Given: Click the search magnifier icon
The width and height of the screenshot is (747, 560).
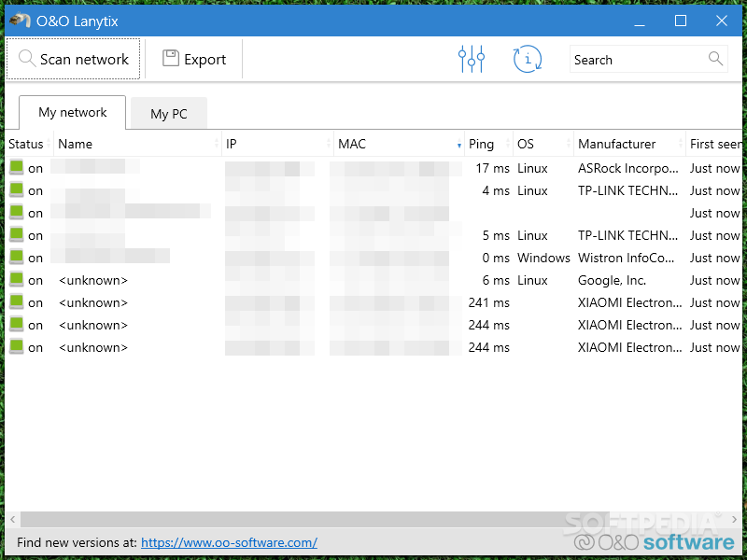Looking at the screenshot, I should pyautogui.click(x=715, y=59).
